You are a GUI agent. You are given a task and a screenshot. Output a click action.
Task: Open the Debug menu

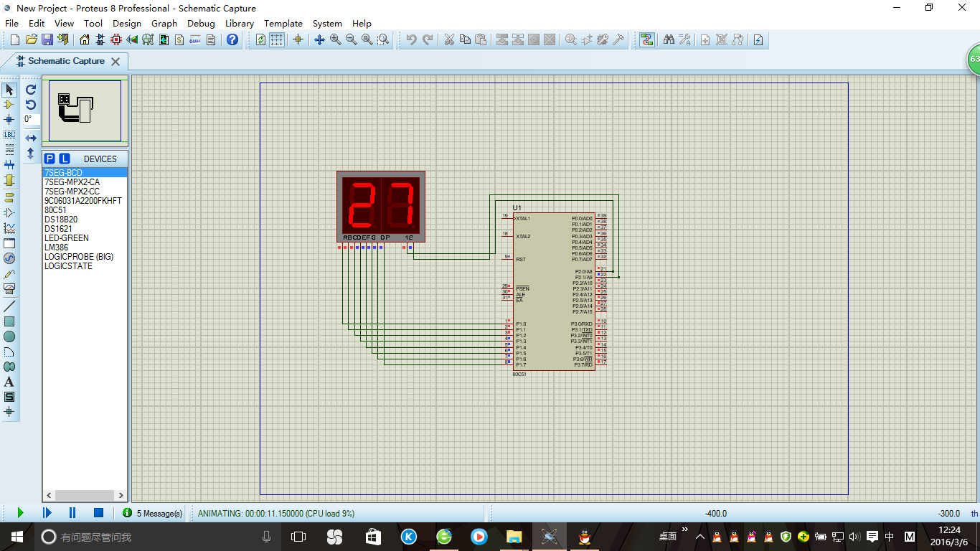click(201, 23)
